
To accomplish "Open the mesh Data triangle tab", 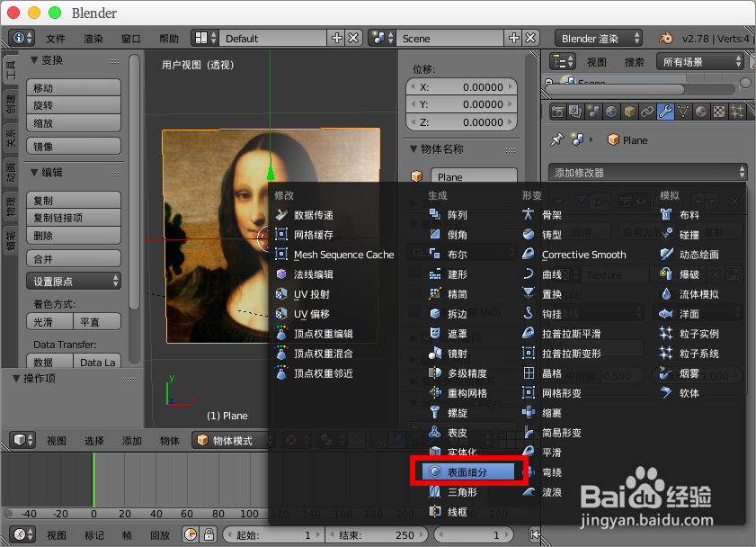I will [x=682, y=112].
